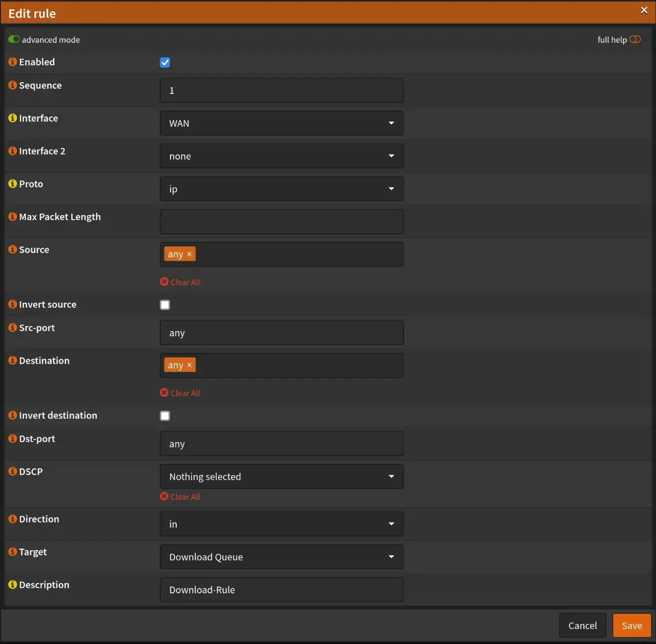Click the info icon beside DSCP
The image size is (656, 644).
[13, 471]
